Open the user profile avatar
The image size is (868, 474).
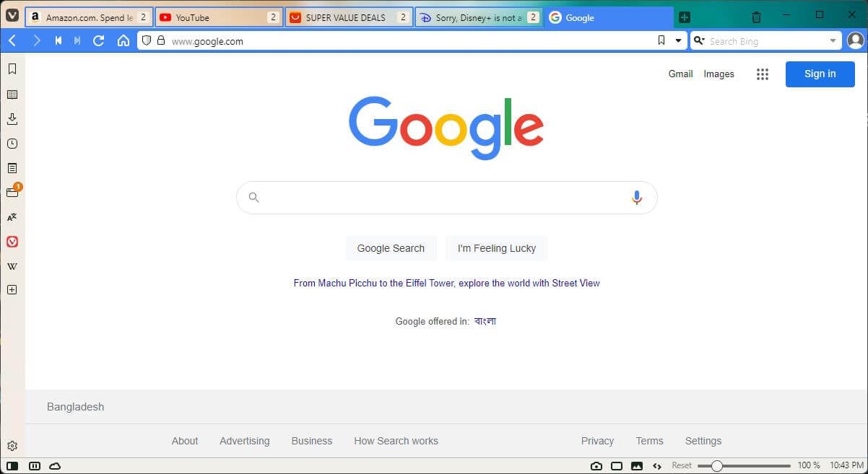[855, 40]
